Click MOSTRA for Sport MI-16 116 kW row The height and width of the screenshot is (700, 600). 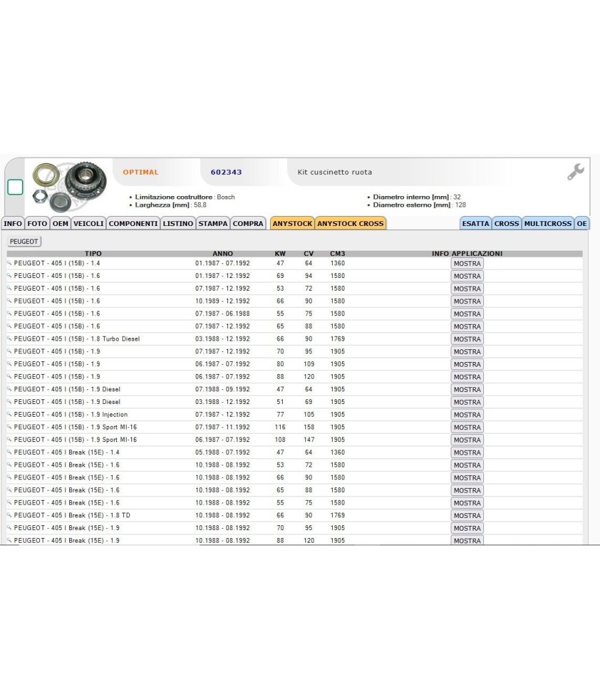click(x=467, y=427)
